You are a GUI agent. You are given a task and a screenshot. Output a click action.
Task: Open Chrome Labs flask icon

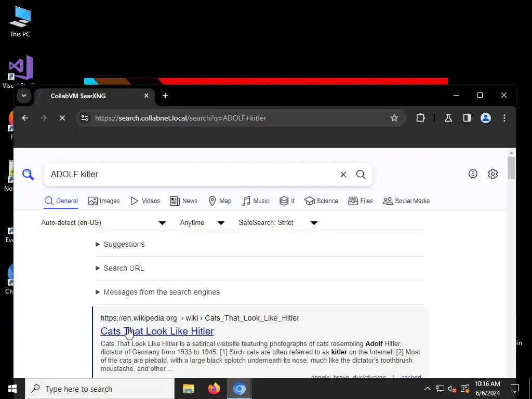[x=448, y=118]
